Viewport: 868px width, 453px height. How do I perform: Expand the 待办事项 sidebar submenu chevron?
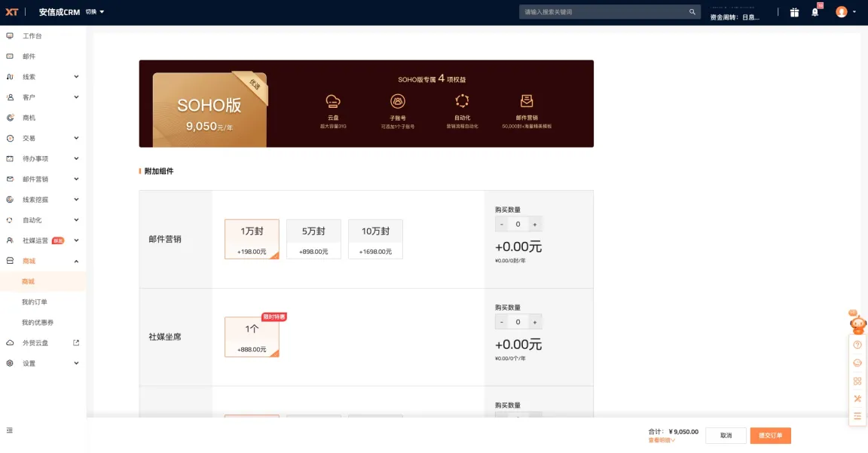(76, 159)
